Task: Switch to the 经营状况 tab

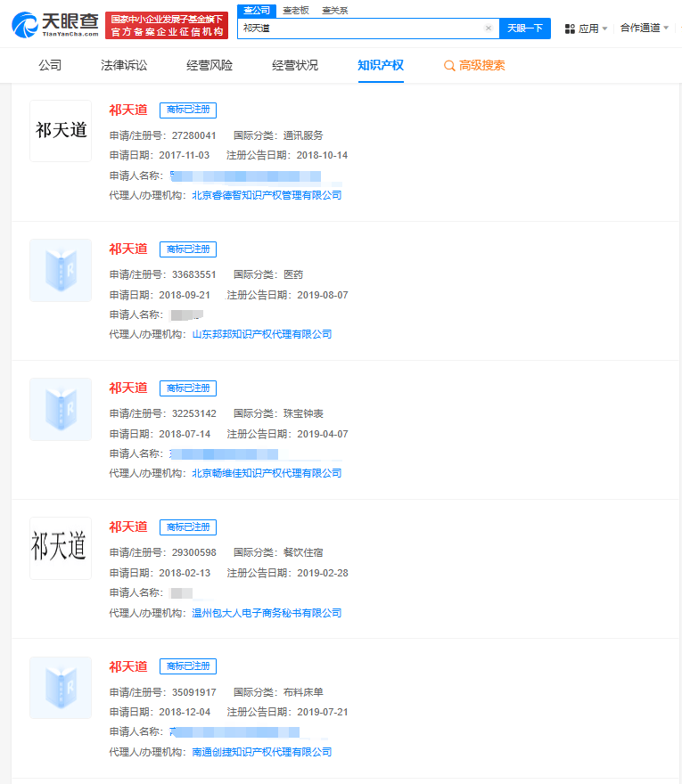Action: coord(295,66)
